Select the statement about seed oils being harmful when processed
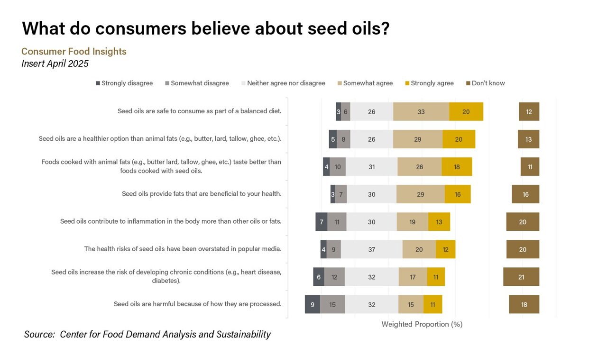607x364 pixels. click(197, 304)
